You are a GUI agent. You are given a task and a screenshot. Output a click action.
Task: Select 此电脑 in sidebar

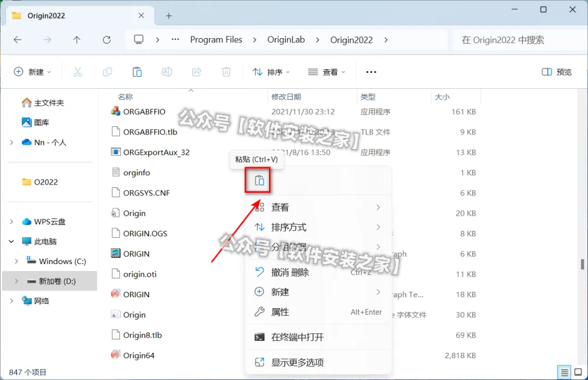pyautogui.click(x=39, y=241)
